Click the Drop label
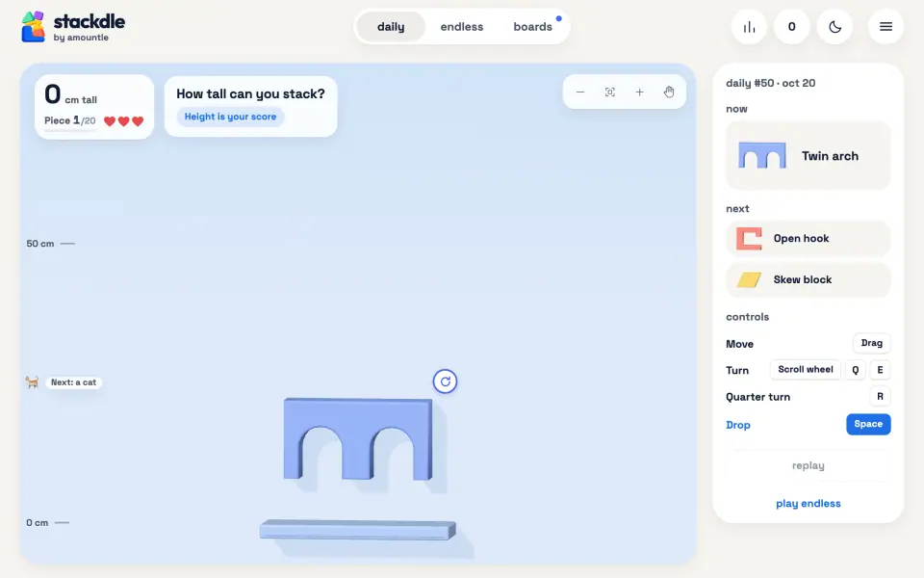This screenshot has height=578, width=924. 738,425
